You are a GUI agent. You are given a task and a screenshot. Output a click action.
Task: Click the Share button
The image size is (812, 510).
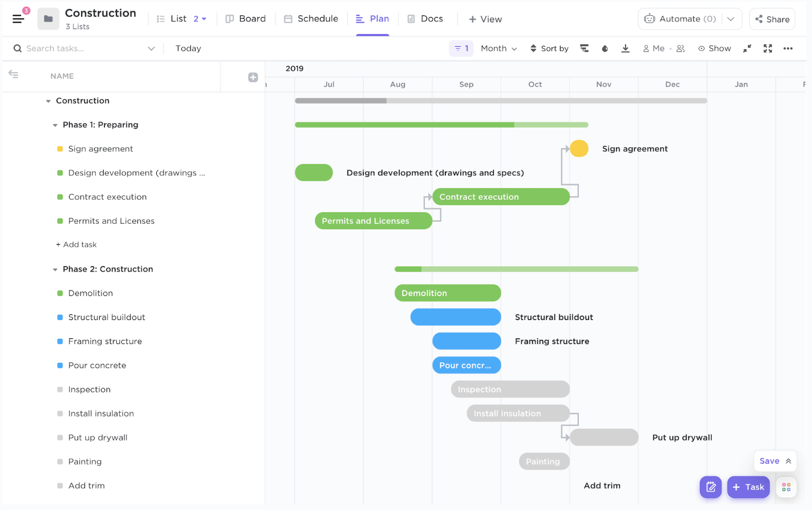pos(772,19)
